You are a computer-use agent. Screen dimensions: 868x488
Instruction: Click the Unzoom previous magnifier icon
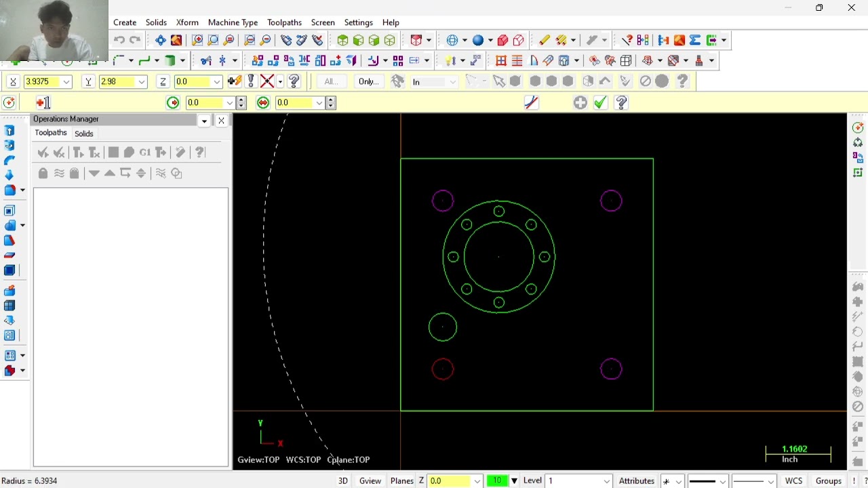click(x=250, y=40)
